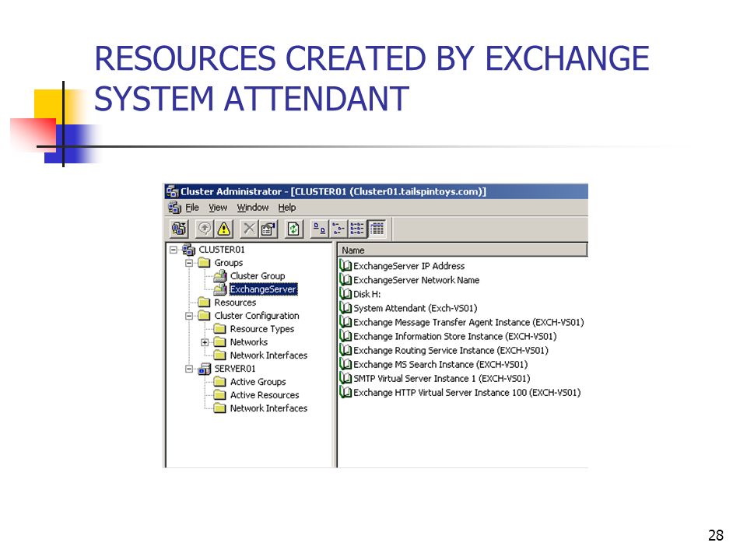
Task: Select 'Exchange HTTP Virtual Server Instance 100' text
Action: 440,392
